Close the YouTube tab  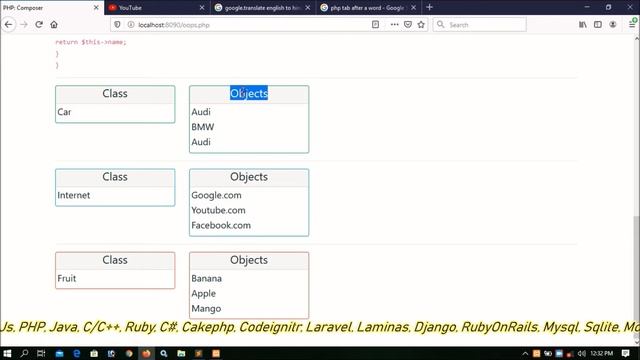(x=202, y=7)
